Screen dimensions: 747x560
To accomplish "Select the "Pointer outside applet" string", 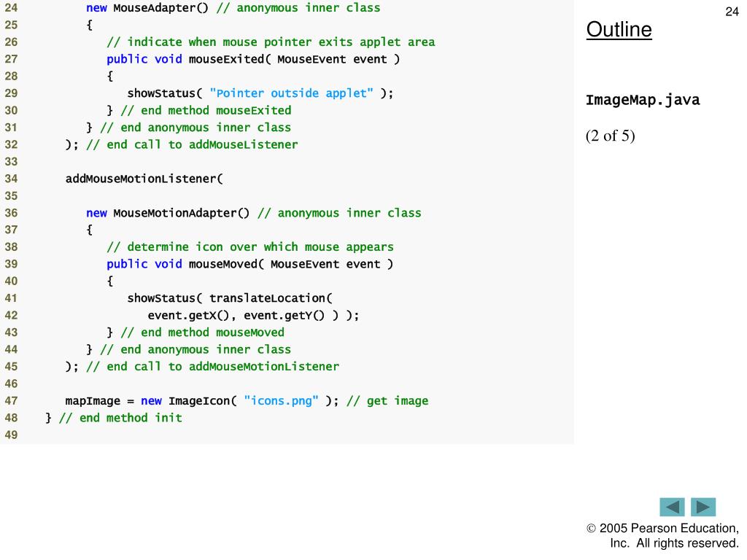I will tap(291, 93).
